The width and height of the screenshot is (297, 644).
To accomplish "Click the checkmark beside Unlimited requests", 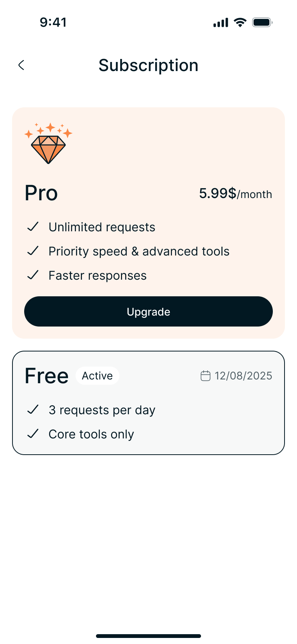I will tap(33, 227).
